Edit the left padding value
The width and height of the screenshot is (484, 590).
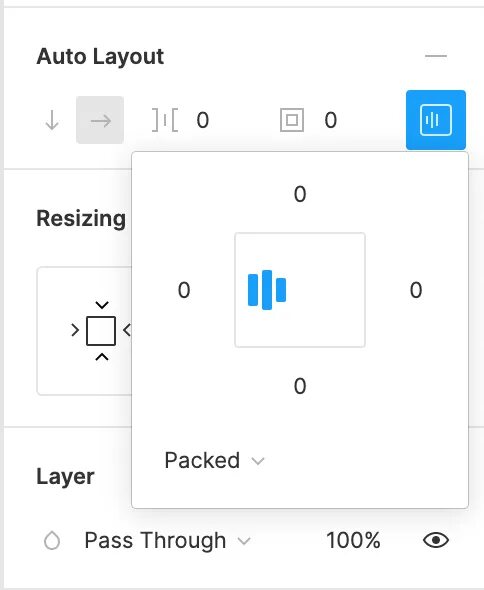(x=184, y=290)
